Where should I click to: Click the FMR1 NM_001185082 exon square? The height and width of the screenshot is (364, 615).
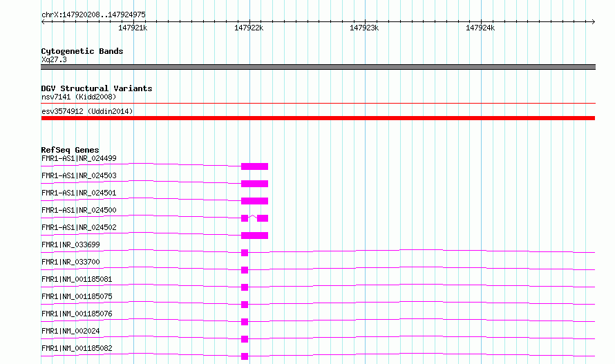pos(245,356)
